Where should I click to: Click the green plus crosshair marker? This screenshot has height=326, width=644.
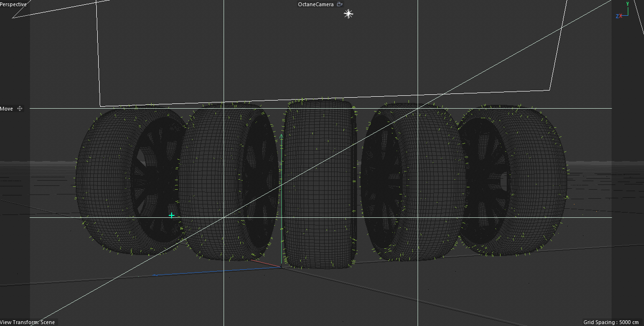click(x=171, y=215)
